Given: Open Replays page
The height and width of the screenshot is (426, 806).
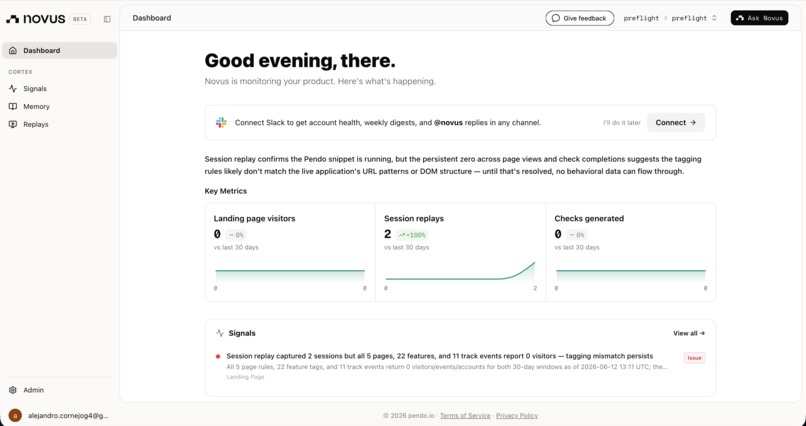Looking at the screenshot, I should [60, 124].
